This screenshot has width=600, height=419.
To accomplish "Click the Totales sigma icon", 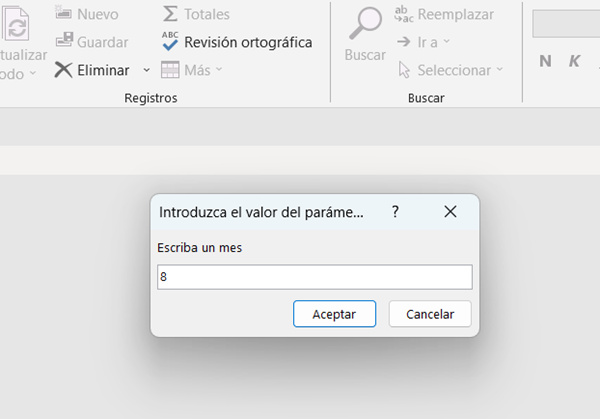I will tap(170, 14).
